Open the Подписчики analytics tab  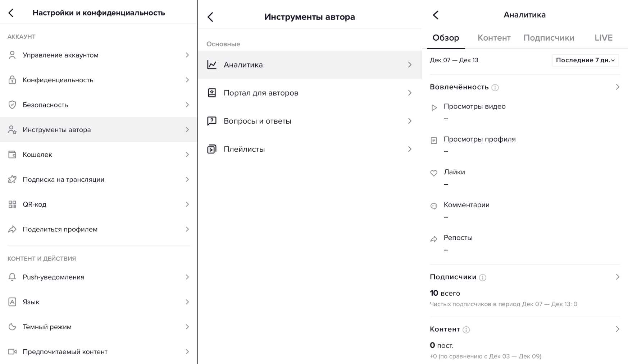click(549, 38)
